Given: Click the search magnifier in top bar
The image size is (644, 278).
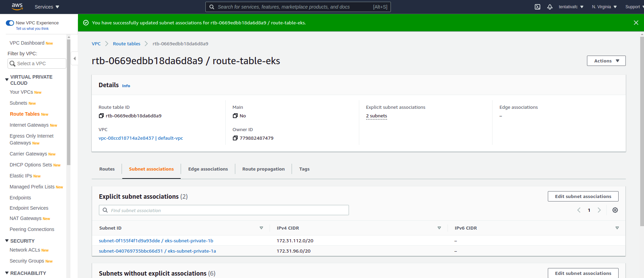Looking at the screenshot, I should 212,7.
